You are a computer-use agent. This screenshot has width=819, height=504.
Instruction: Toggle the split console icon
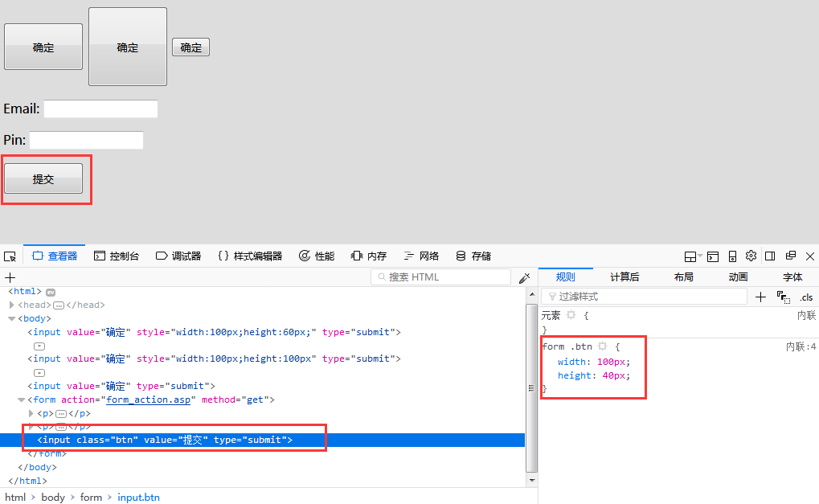(712, 256)
